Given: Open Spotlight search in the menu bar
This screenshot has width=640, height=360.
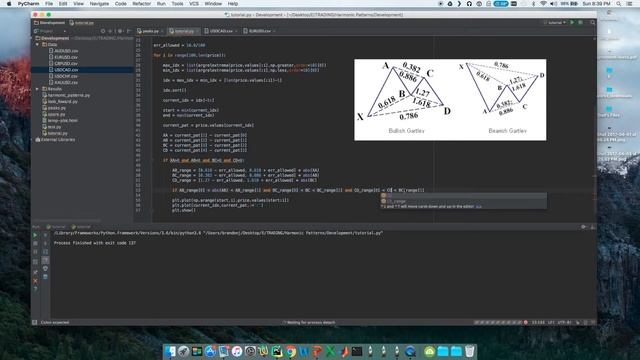Looking at the screenshot, I should tap(619, 4).
